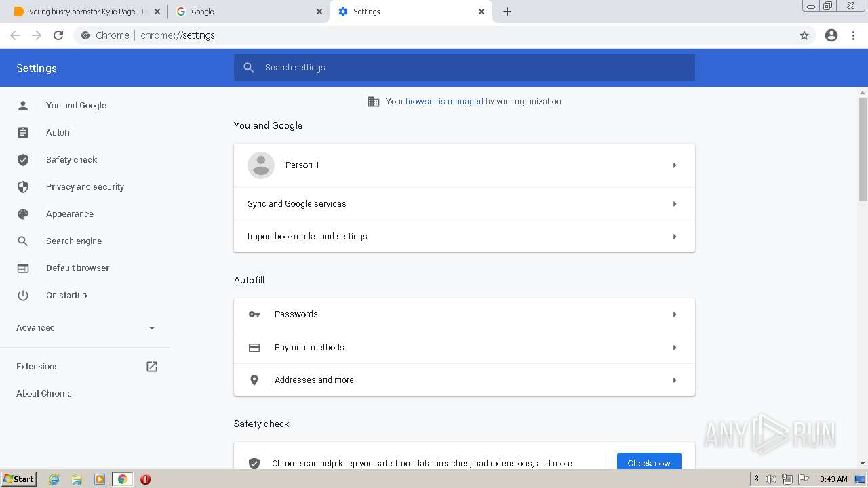Click Extensions external link icon

[x=152, y=367]
